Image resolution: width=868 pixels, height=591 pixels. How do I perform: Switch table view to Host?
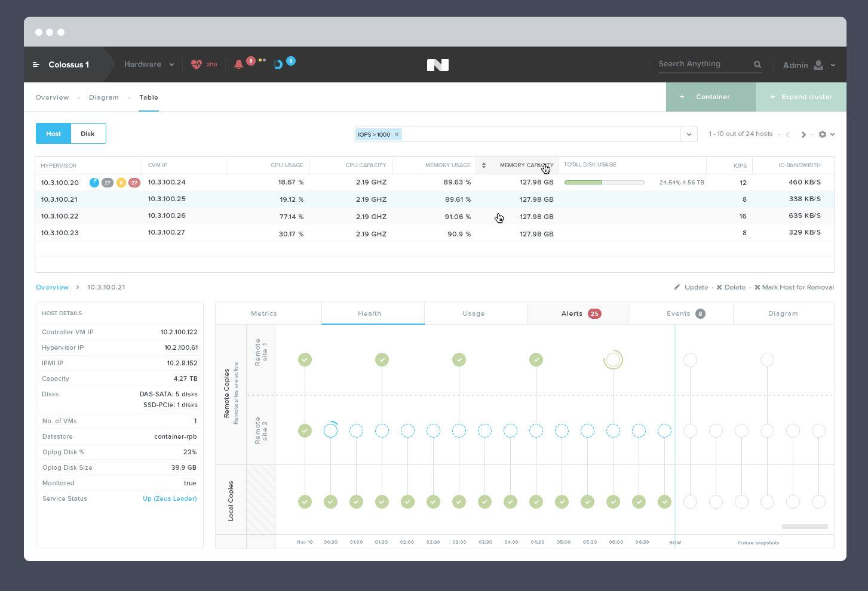tap(54, 134)
